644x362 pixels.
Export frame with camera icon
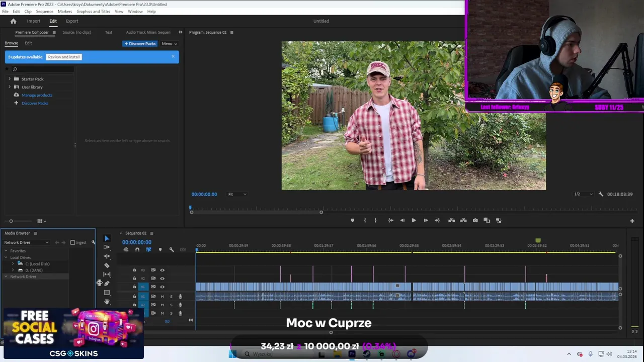[x=475, y=220]
